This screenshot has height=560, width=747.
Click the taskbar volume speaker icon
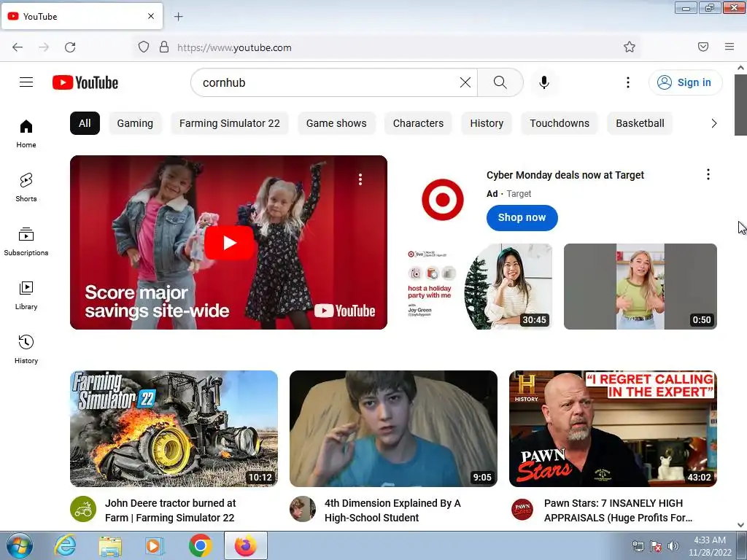[673, 546]
